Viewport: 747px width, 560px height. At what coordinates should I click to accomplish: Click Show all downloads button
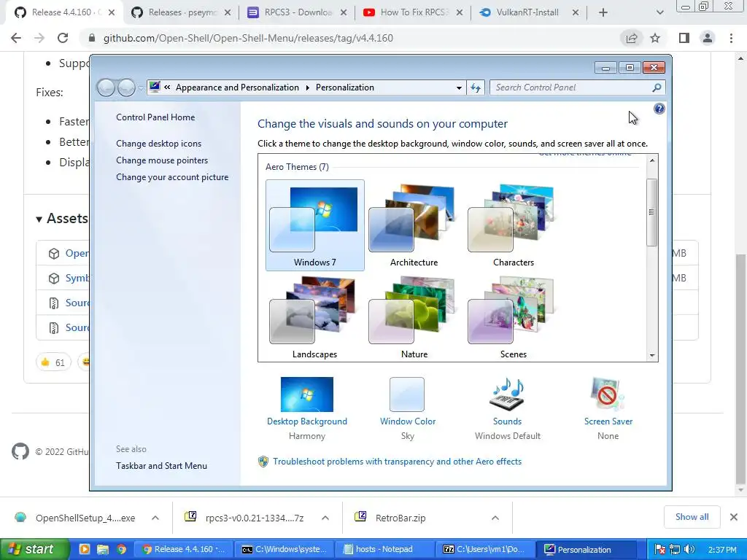pyautogui.click(x=692, y=517)
